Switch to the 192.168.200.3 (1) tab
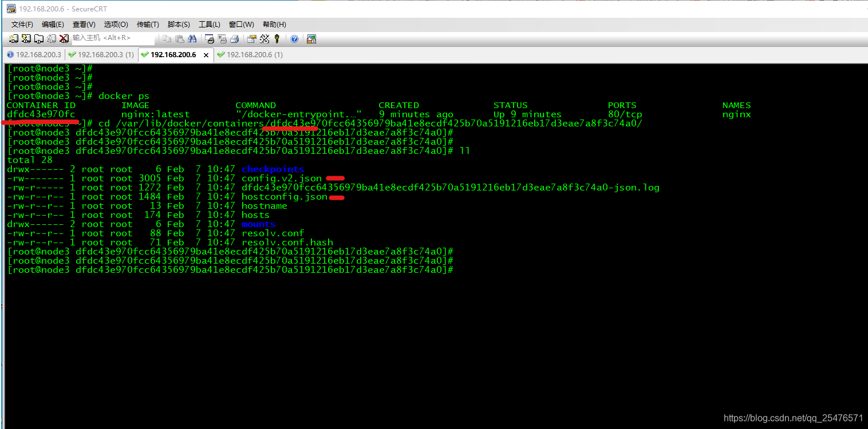868x429 pixels. 100,55
